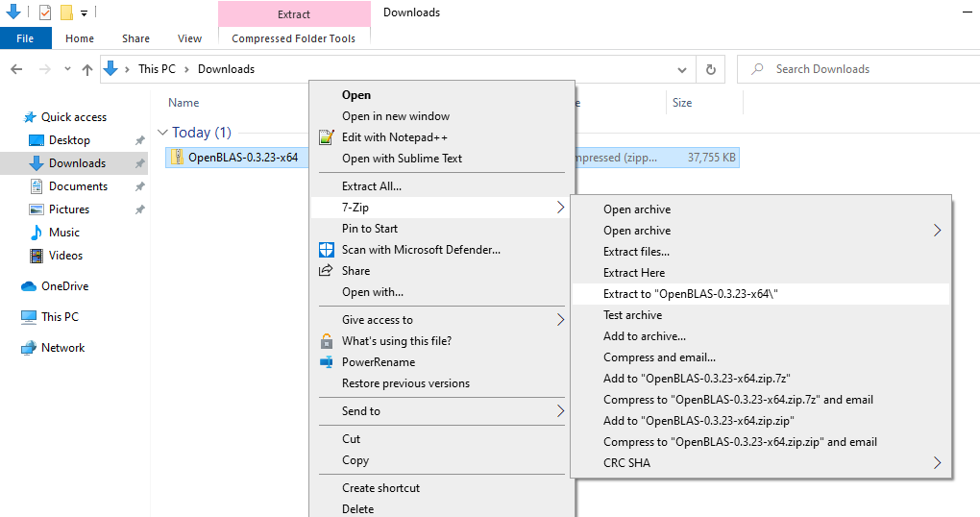
Task: Expand the second Open archive submenu arrow
Action: click(x=938, y=231)
